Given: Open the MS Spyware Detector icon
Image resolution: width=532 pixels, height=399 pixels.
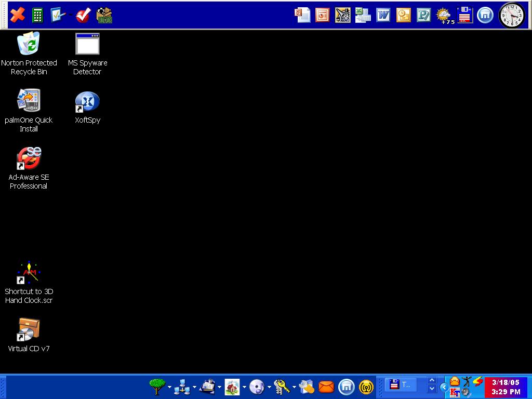Looking at the screenshot, I should 87,44.
